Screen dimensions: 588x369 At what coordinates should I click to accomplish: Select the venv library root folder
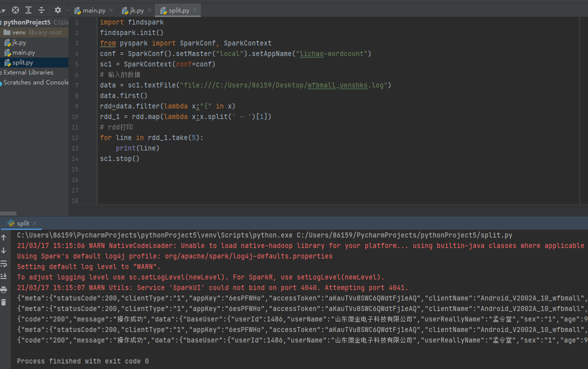click(34, 32)
